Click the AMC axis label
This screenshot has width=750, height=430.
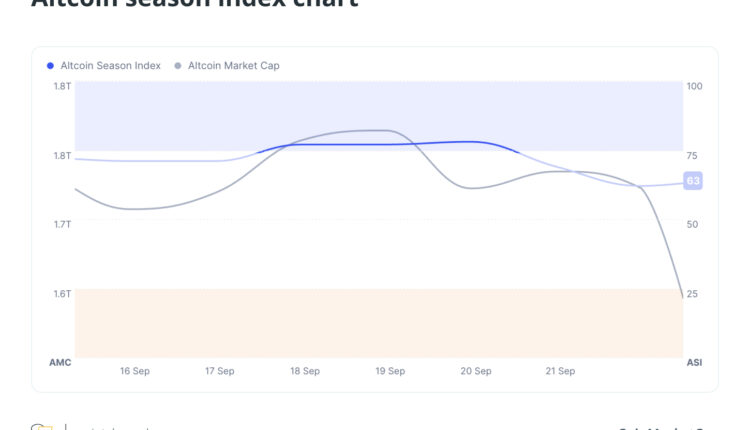(x=60, y=361)
